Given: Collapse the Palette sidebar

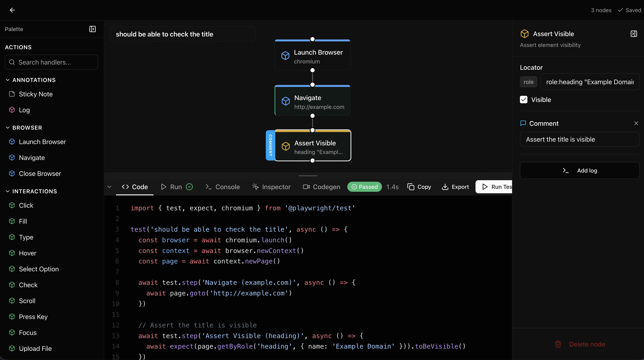Looking at the screenshot, I should [92, 29].
